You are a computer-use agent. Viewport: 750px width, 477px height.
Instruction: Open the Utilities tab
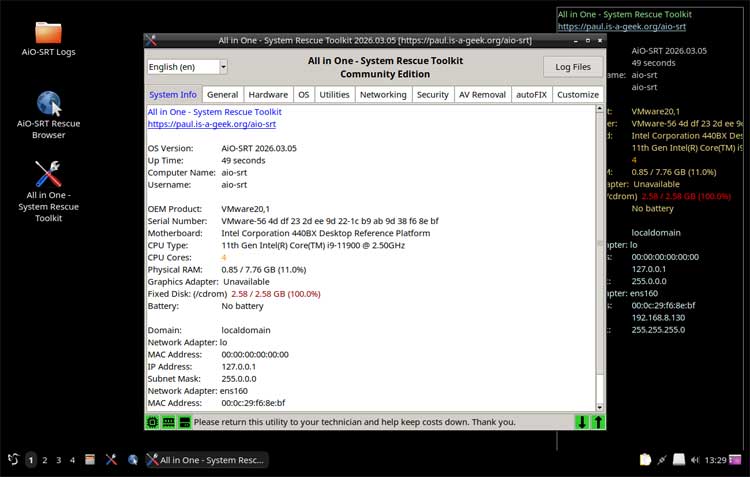334,95
